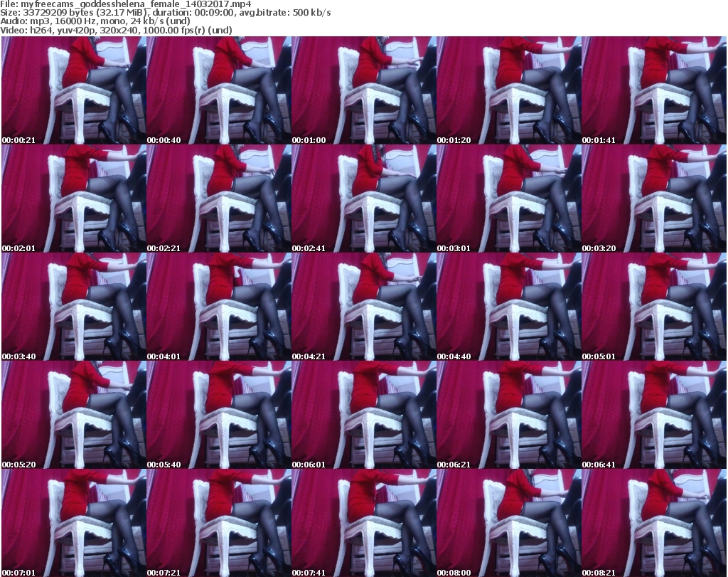Select the thumbnail frame stamped 00:02:41
This screenshot has height=577, width=728.
point(363,198)
